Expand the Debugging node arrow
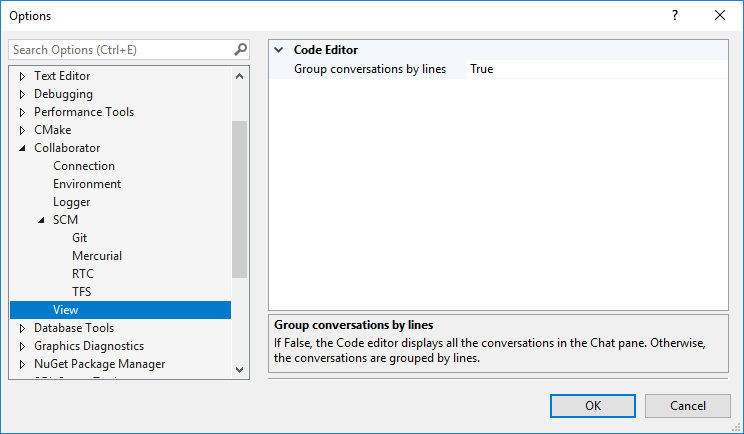This screenshot has height=434, width=744. (23, 94)
